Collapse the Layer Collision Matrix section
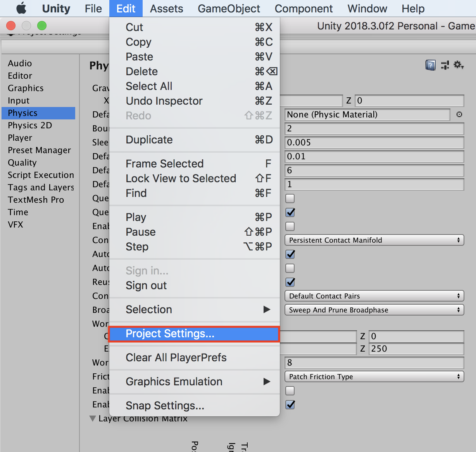Viewport: 476px width, 452px height. point(93,419)
